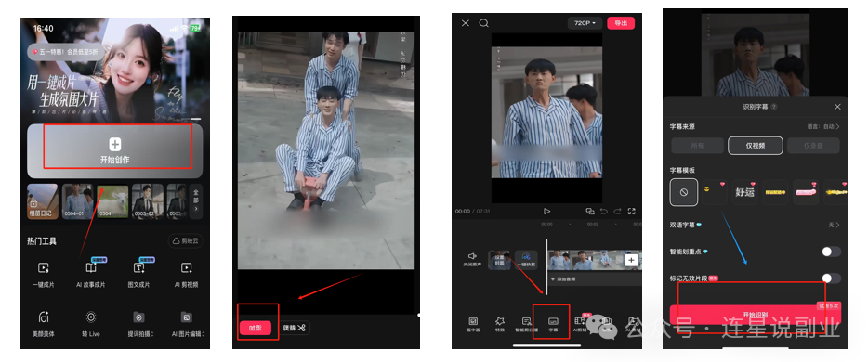Screen dimensions: 868x362
Task: Open the 字幕 subtitles tool
Action: click(553, 325)
